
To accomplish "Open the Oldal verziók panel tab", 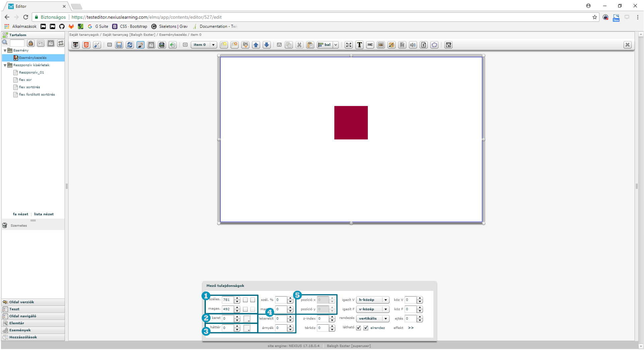I will [x=21, y=302].
